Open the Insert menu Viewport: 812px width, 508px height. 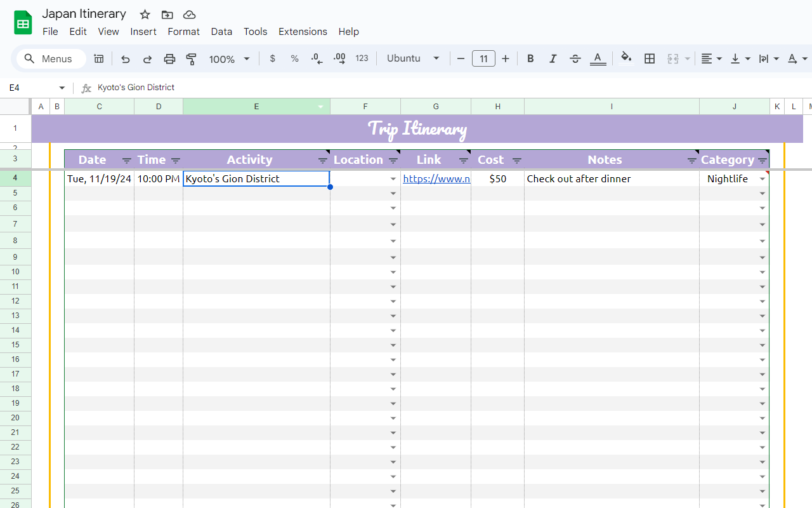click(x=143, y=31)
